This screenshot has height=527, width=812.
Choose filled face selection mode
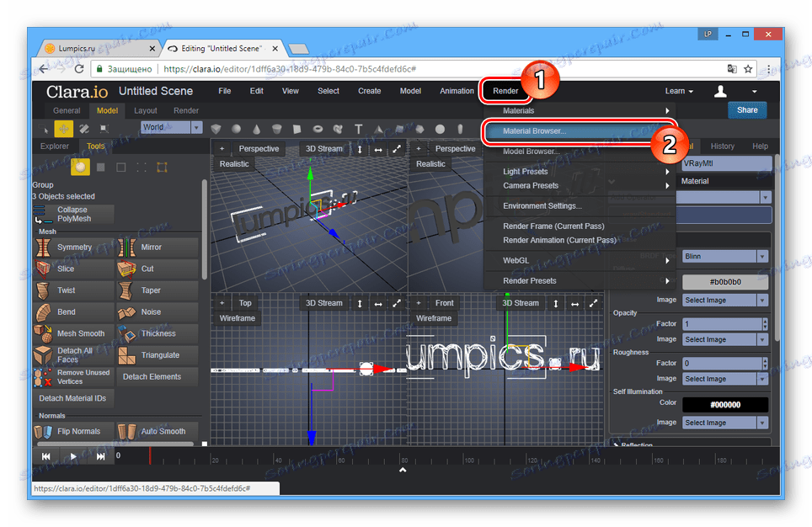point(101,168)
